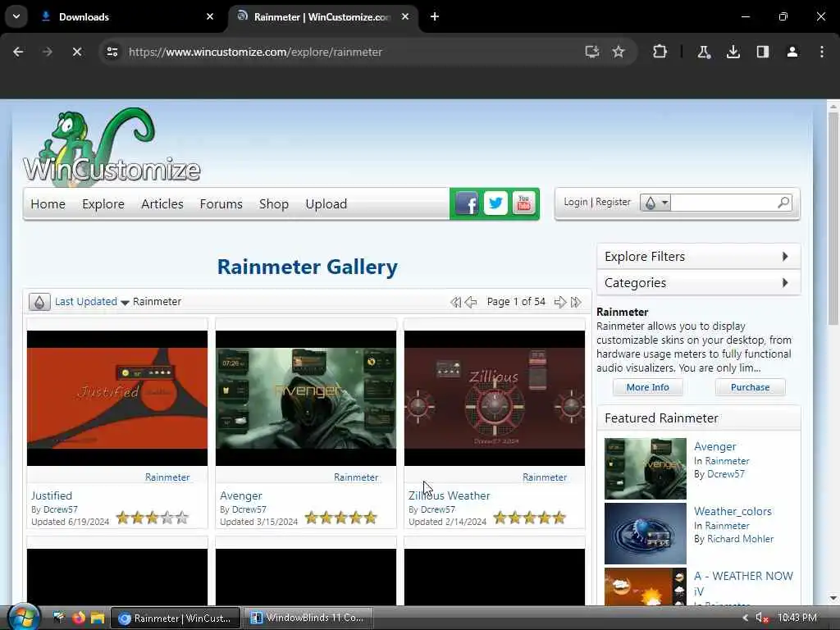
Task: Open the Zillious gallery thumbnail
Action: [x=495, y=398]
